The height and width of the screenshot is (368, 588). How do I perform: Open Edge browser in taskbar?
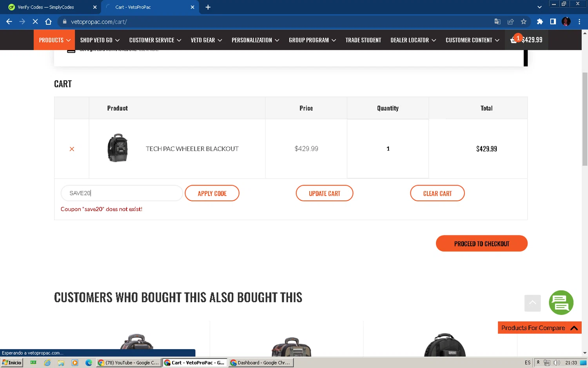[x=89, y=363]
